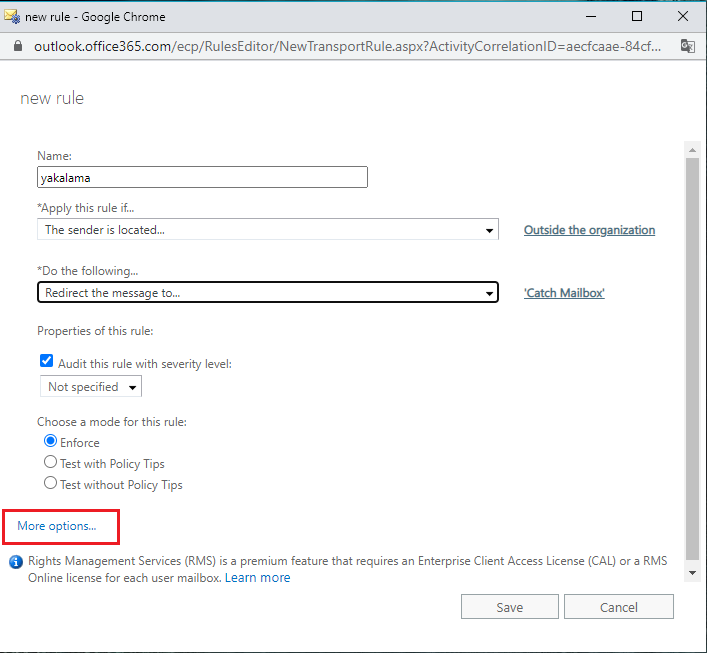Click the Save button
Viewport: 707px width, 653px height.
[510, 607]
